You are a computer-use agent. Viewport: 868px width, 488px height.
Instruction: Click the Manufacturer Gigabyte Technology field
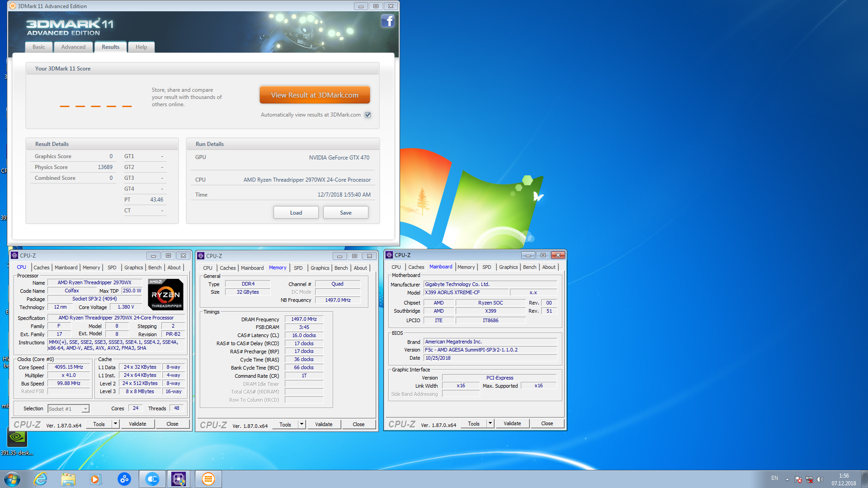point(491,284)
